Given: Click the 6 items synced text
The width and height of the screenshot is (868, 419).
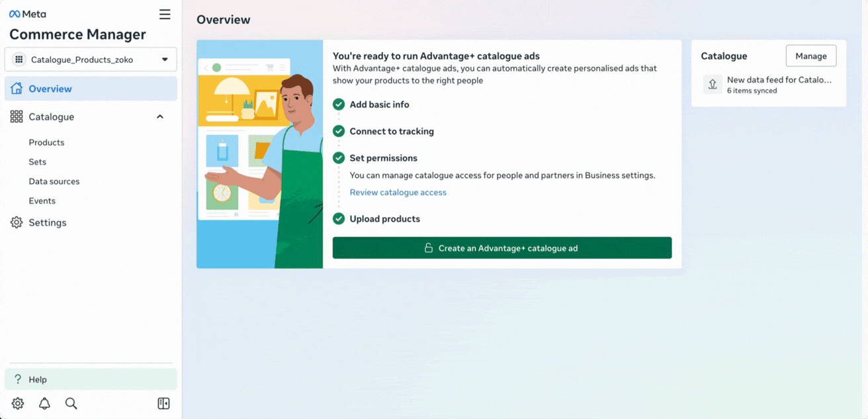Looking at the screenshot, I should (752, 91).
